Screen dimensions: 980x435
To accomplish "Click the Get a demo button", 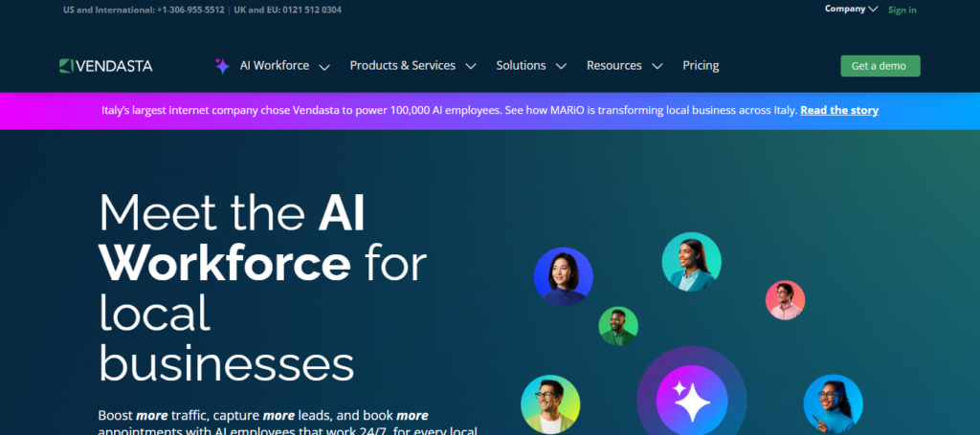I will click(880, 66).
